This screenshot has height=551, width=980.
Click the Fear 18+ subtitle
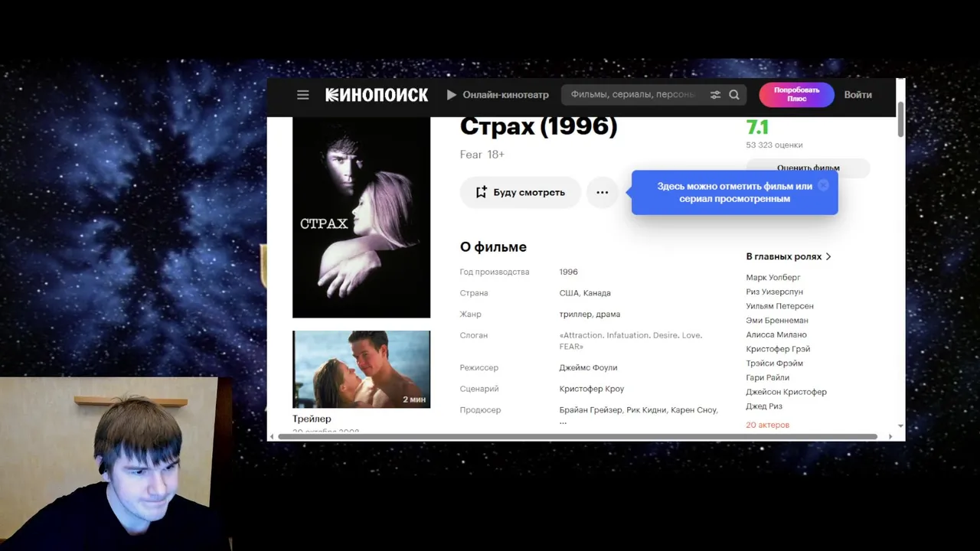(x=482, y=155)
